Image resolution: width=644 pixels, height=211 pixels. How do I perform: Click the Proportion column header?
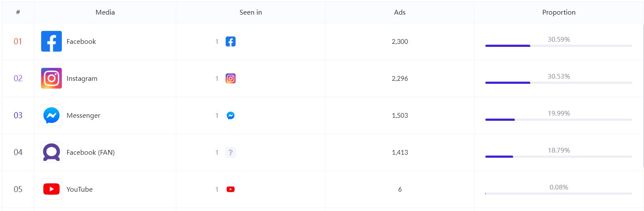point(559,12)
